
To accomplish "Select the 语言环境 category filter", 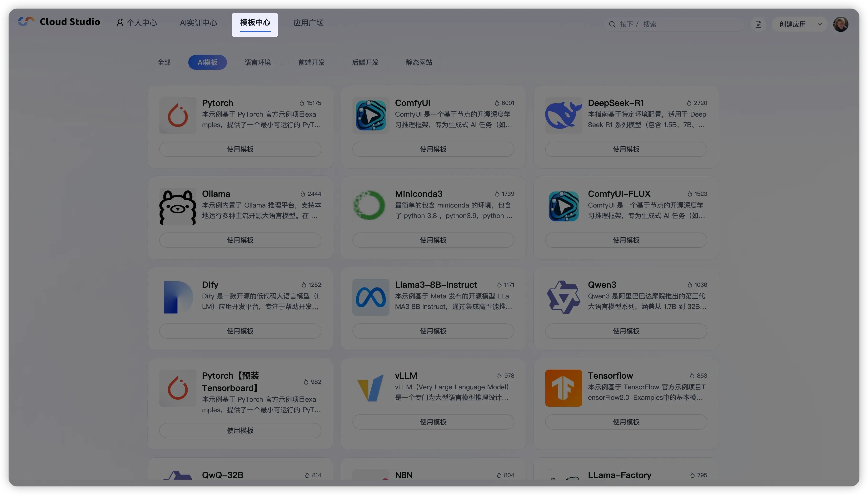I will [258, 62].
